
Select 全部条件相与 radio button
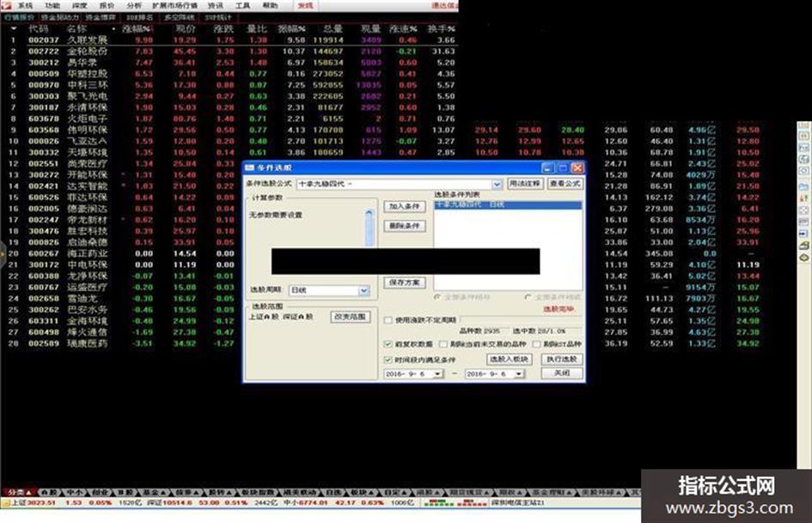pyautogui.click(x=437, y=297)
